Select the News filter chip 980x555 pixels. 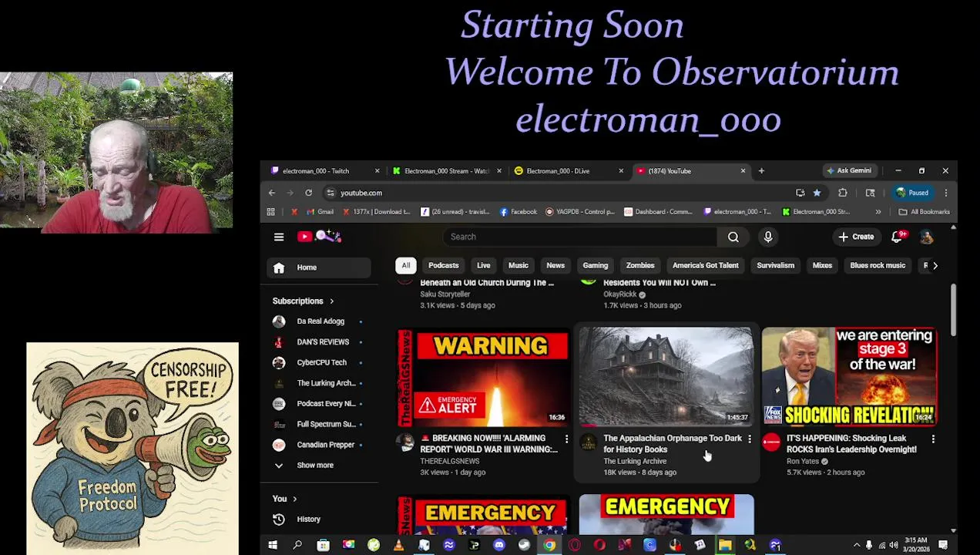point(555,266)
